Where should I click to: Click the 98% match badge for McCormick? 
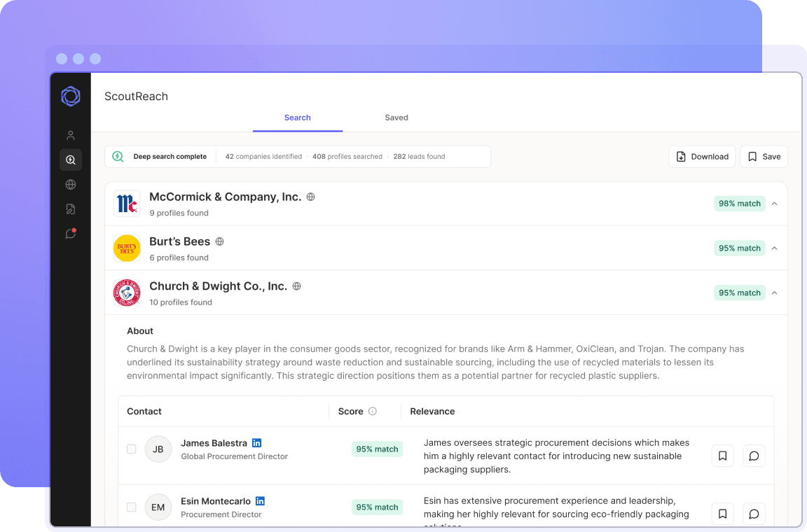pos(739,203)
